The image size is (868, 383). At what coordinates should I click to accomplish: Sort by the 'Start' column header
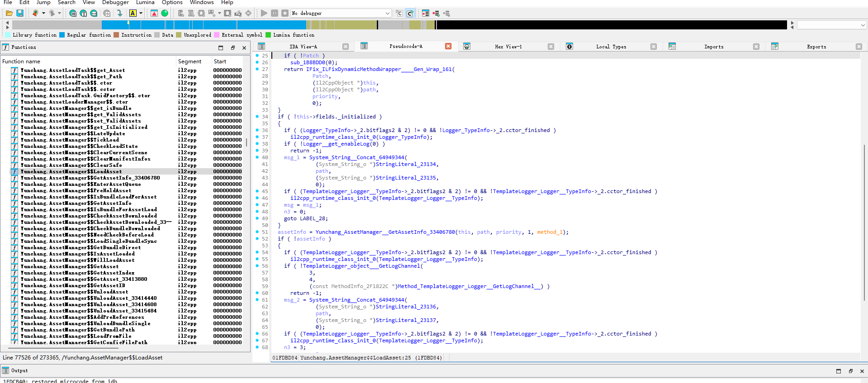click(228, 61)
